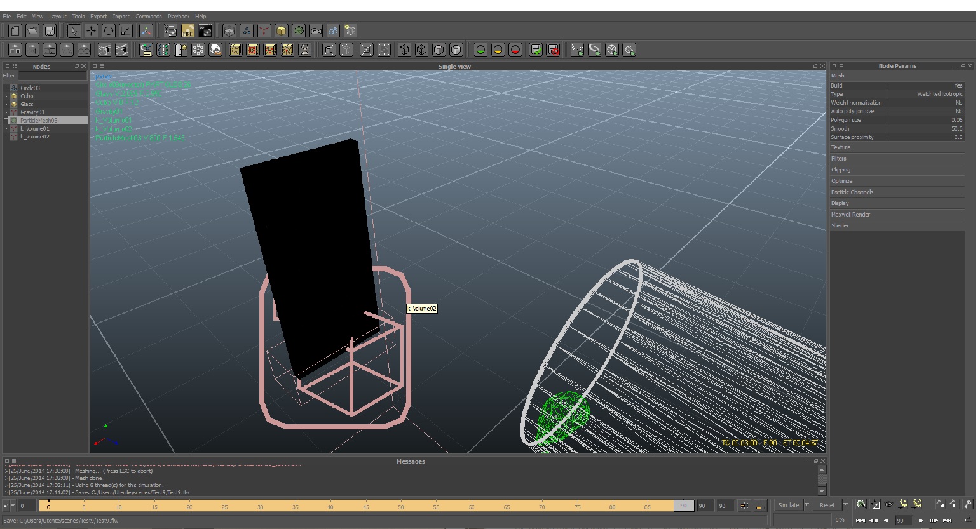Collapse the Mesh section in Node Params
980x529 pixels.
(897, 76)
